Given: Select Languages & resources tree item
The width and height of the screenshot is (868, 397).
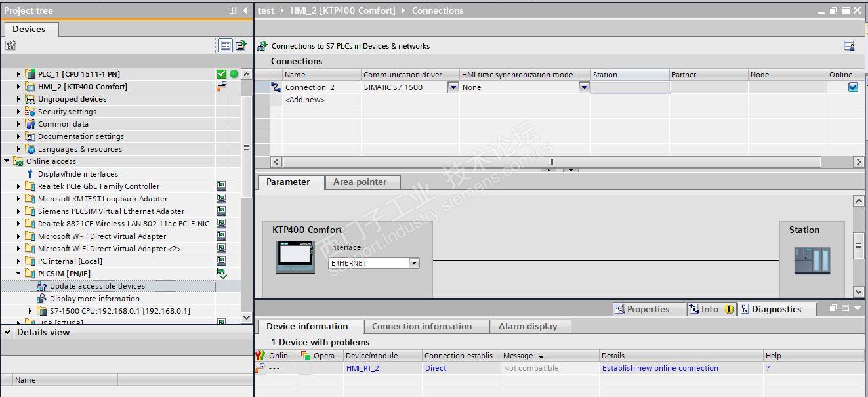Looking at the screenshot, I should [80, 149].
